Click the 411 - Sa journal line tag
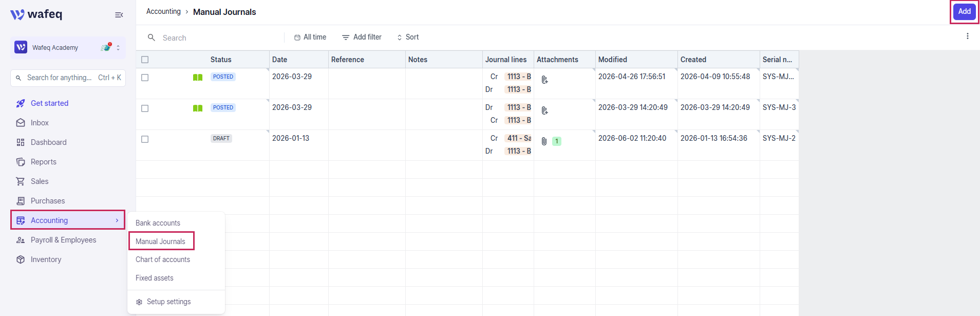The image size is (980, 316). point(518,138)
